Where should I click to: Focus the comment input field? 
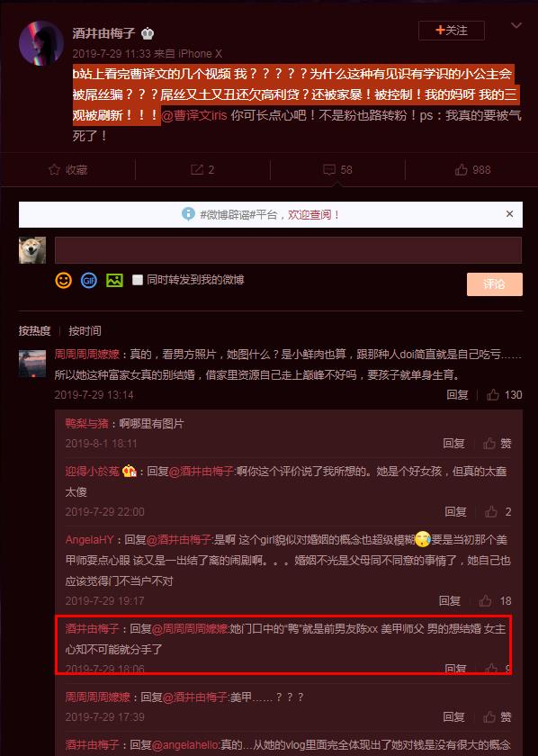(288, 250)
